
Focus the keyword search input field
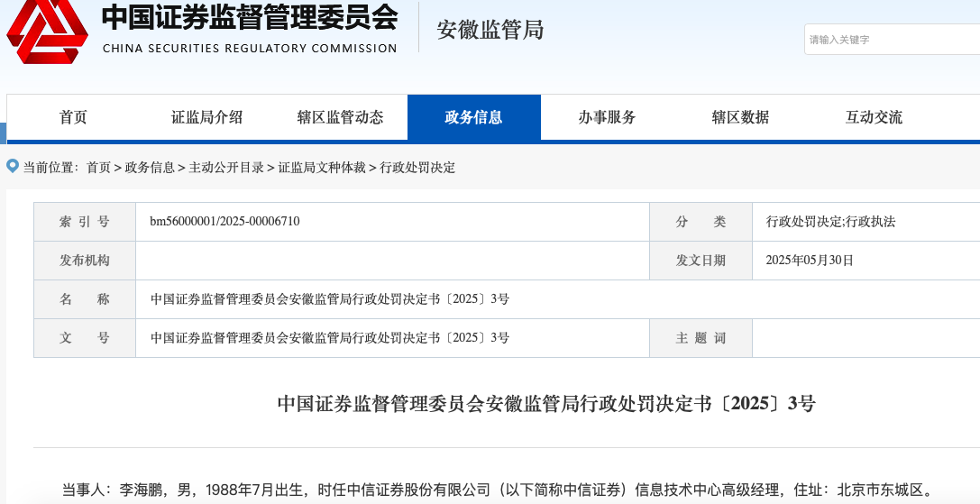tap(893, 40)
